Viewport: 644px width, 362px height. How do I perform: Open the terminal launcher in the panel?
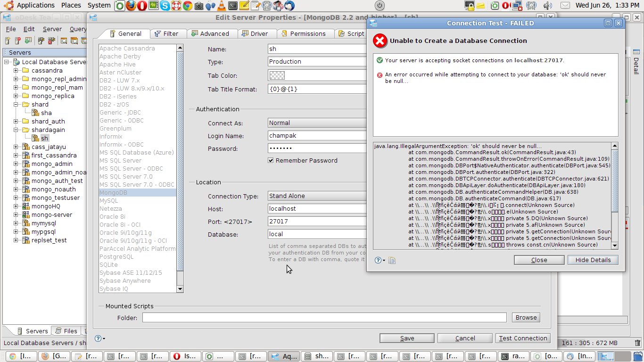232,6
